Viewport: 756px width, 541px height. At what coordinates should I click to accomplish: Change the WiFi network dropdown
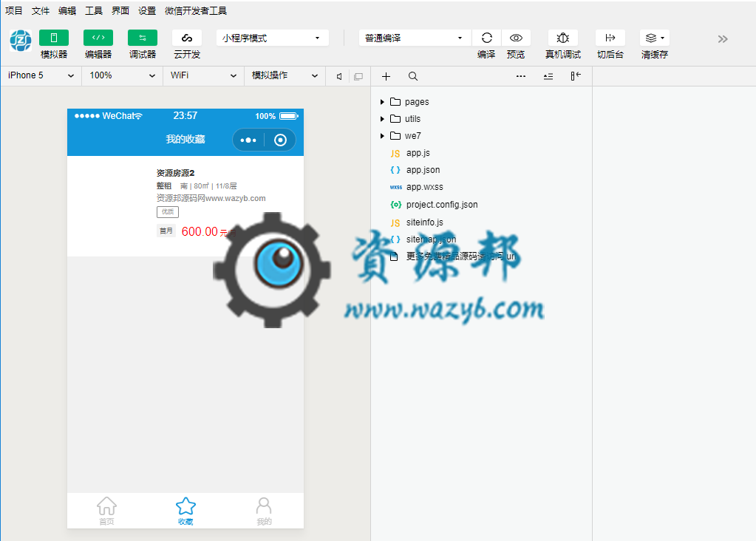(203, 75)
